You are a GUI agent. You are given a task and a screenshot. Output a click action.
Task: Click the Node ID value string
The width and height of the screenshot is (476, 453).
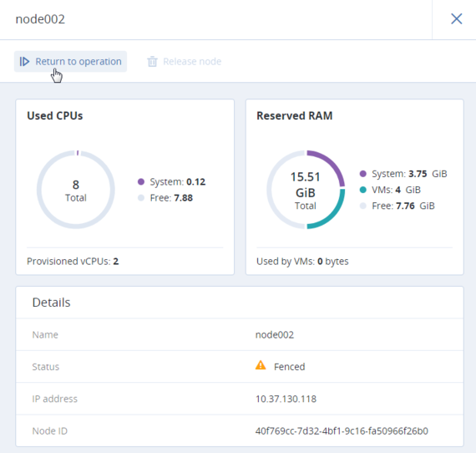pos(342,430)
